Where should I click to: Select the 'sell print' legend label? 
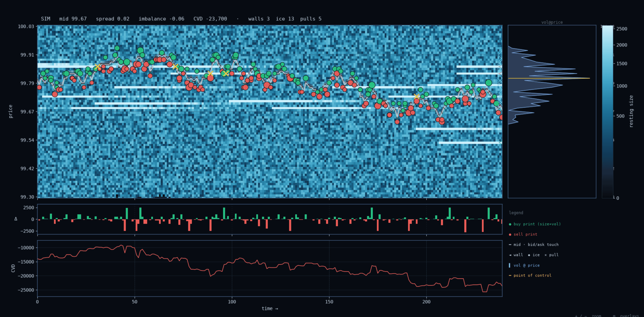pos(525,234)
